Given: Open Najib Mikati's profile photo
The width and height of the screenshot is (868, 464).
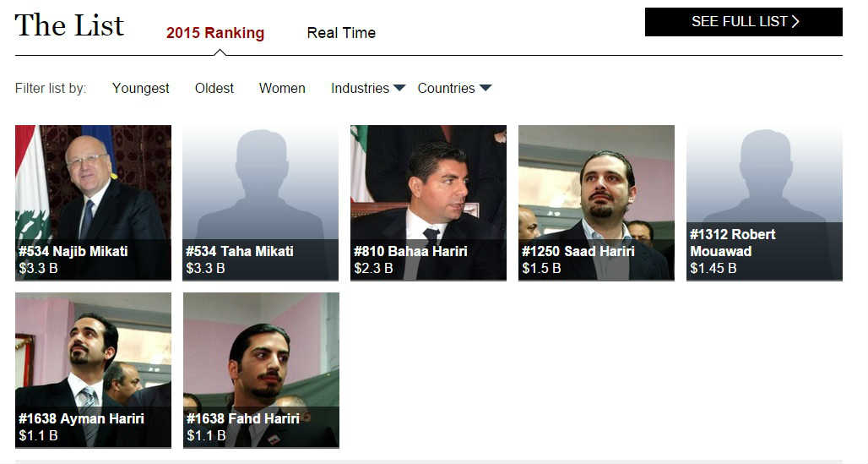Looking at the screenshot, I should [93, 203].
